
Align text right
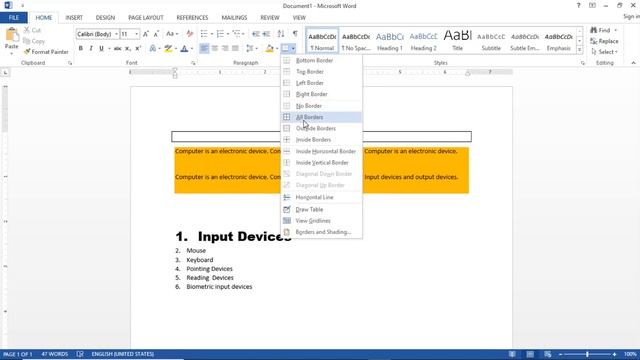tap(225, 49)
